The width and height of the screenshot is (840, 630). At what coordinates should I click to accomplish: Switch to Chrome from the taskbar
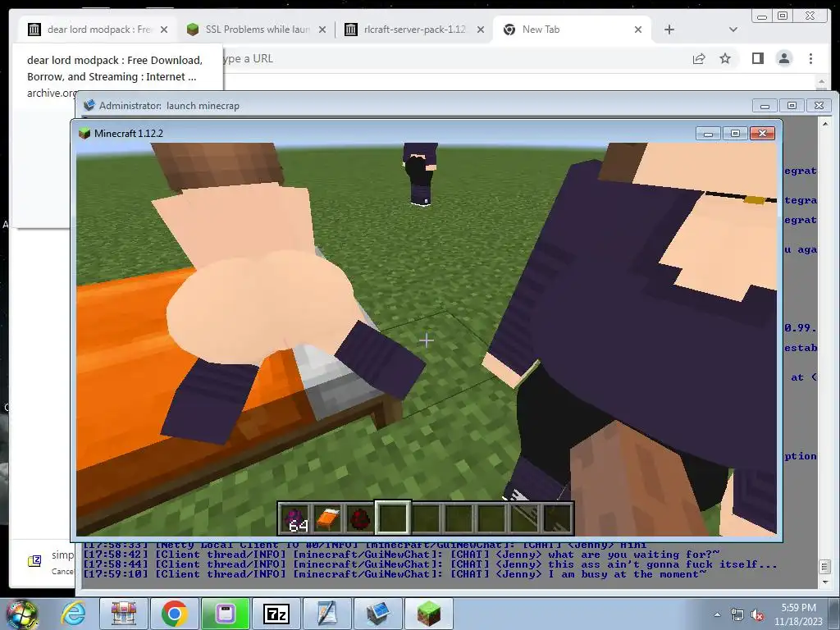174,614
